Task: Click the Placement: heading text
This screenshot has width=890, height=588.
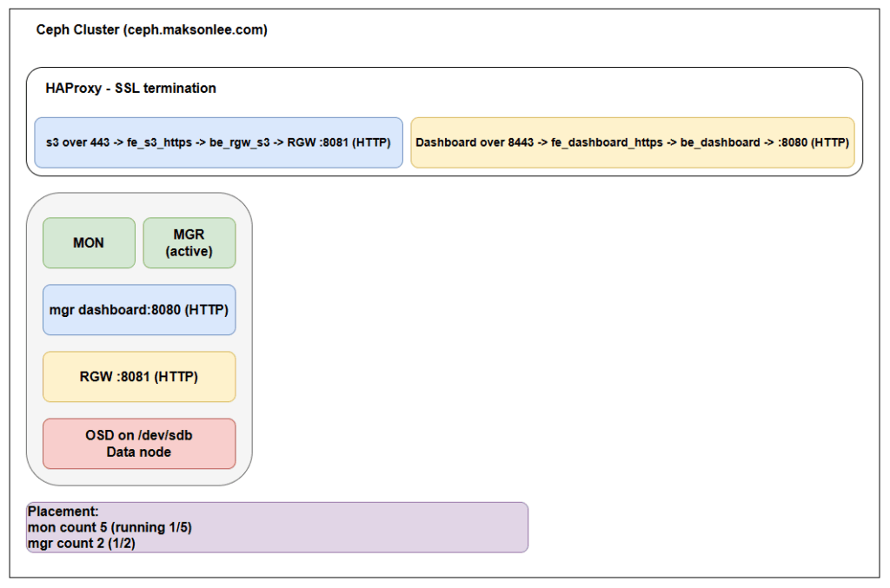Action: coord(63,512)
